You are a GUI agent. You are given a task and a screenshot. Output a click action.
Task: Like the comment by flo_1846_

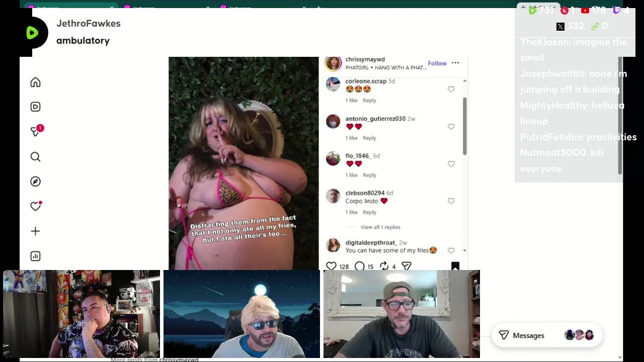click(x=451, y=164)
